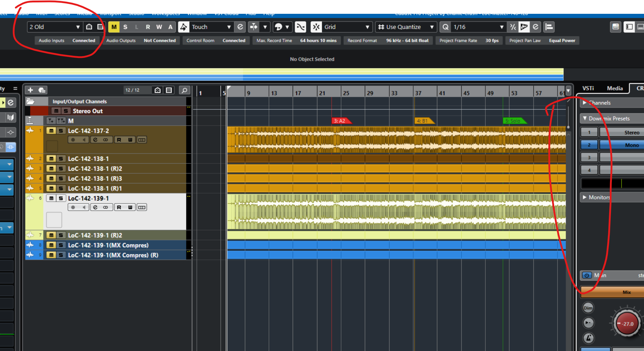This screenshot has height=351, width=644.
Task: Enable record on track LoC-142-137-2
Action: [x=73, y=140]
